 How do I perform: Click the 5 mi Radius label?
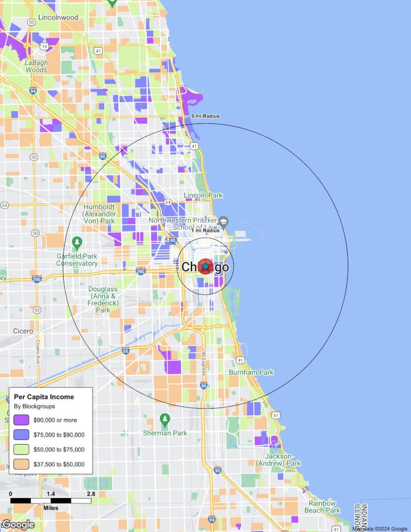(x=206, y=116)
